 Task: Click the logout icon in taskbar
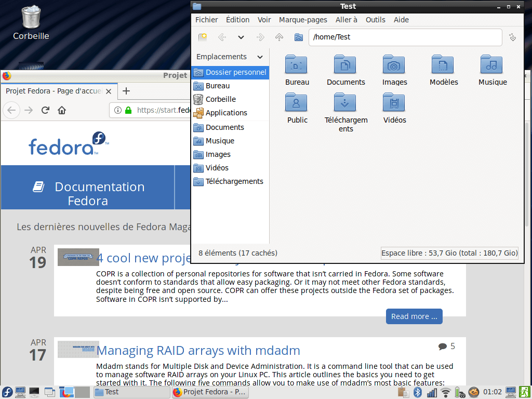click(x=524, y=392)
